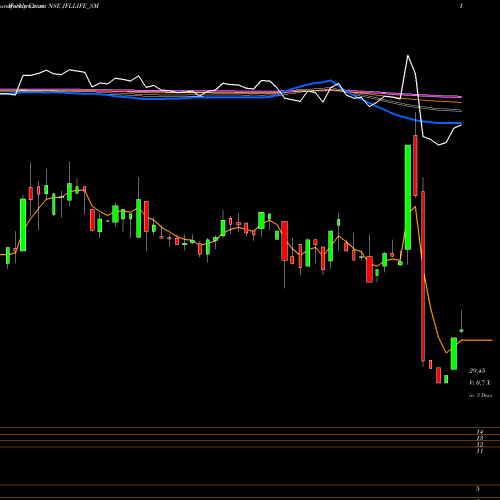Click the tallest green candlestick near the spike
Image resolution: width=500 pixels, height=500 pixels.
pyautogui.click(x=408, y=197)
